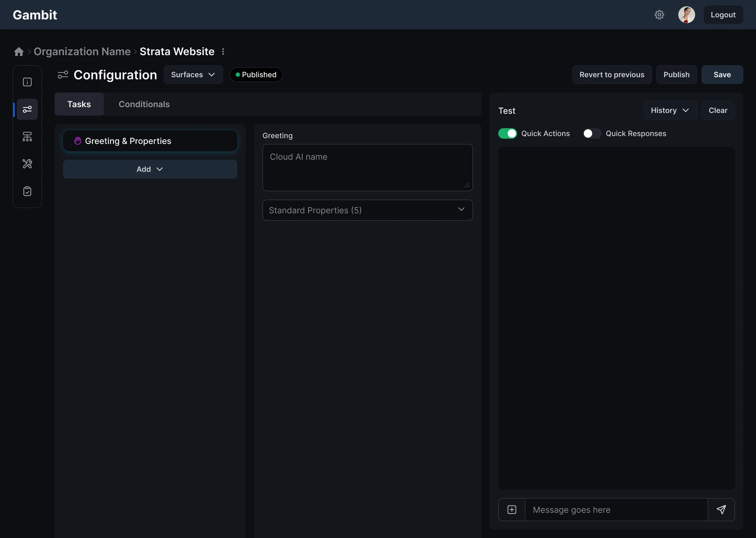This screenshot has height=538, width=756.
Task: Clear the test conversation
Action: (x=718, y=110)
